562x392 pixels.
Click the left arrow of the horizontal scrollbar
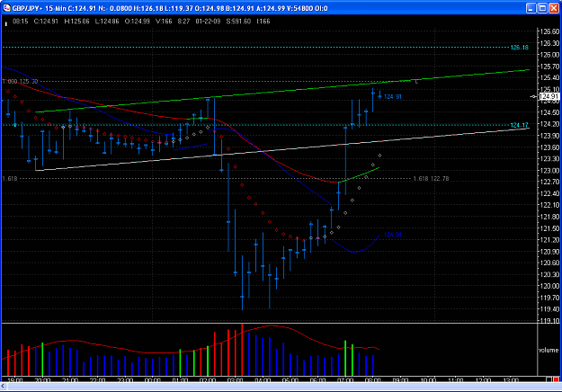coord(4,386)
